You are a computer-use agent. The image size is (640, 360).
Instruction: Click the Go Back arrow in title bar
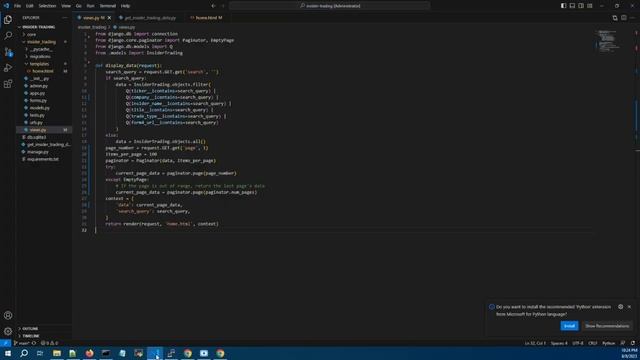213,6
